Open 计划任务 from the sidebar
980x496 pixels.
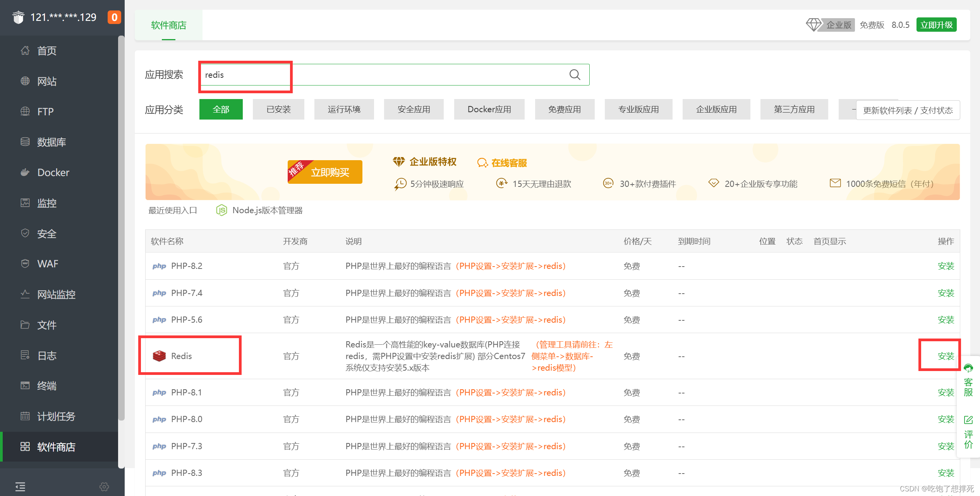point(56,416)
